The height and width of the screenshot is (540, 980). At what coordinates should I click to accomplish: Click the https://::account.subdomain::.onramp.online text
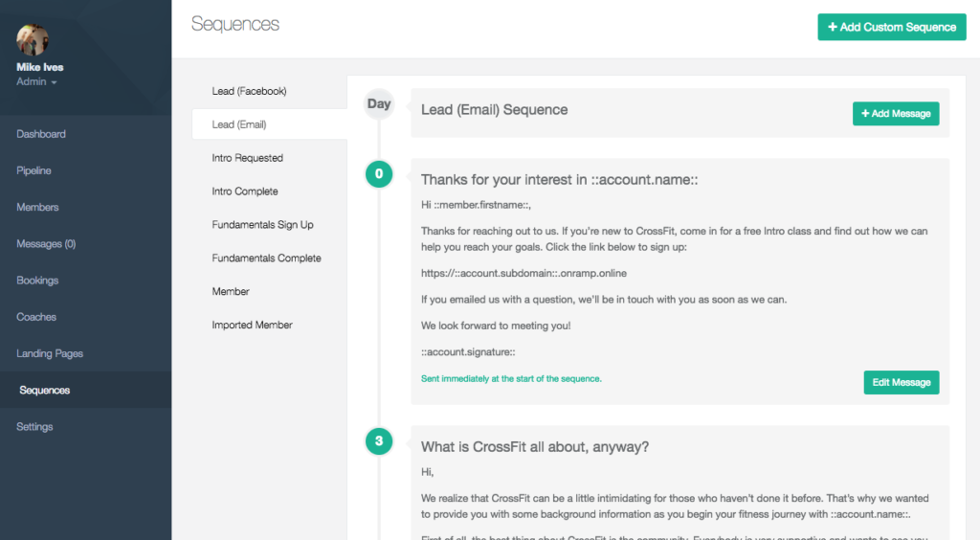pos(523,273)
